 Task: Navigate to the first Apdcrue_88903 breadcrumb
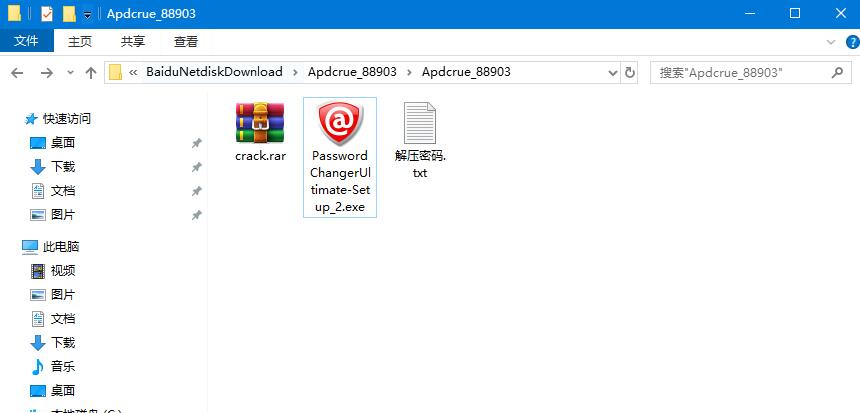[x=352, y=72]
